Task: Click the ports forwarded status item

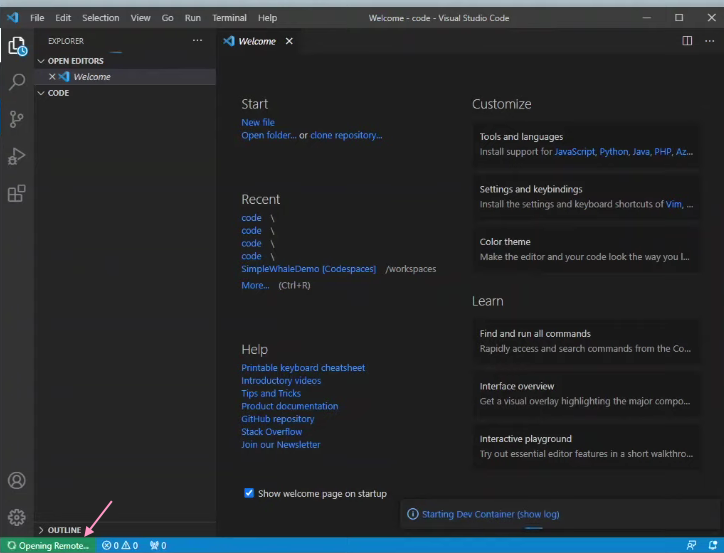Action: 158,546
